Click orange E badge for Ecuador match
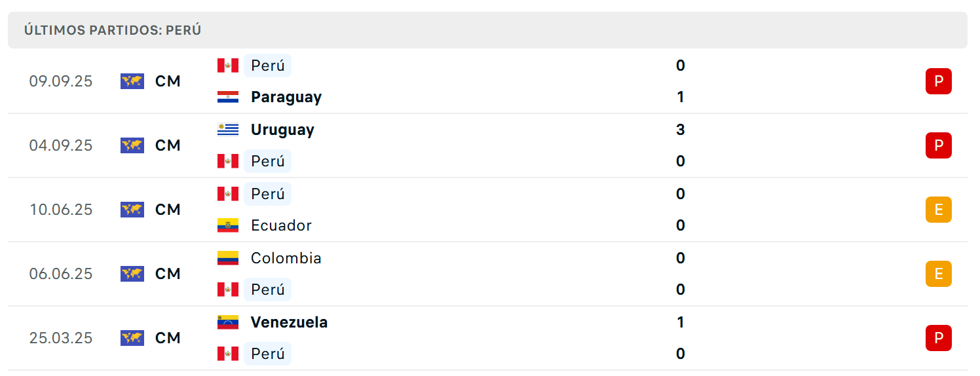 coord(938,210)
